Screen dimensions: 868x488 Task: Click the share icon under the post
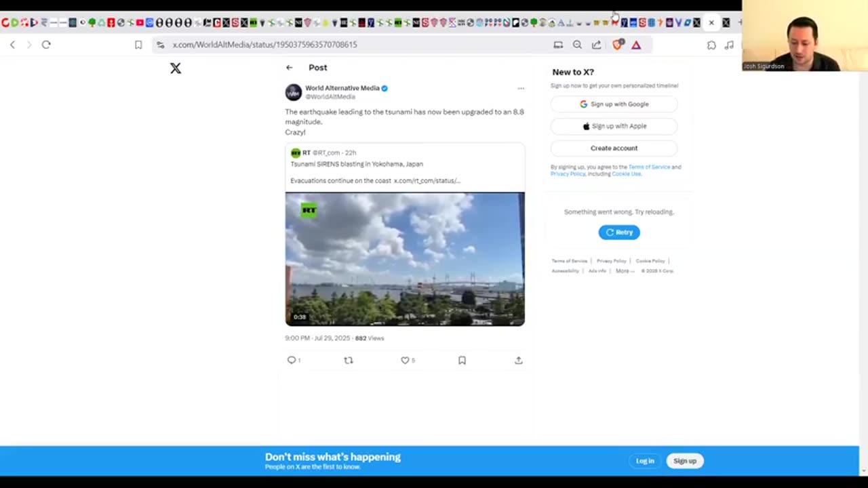519,361
